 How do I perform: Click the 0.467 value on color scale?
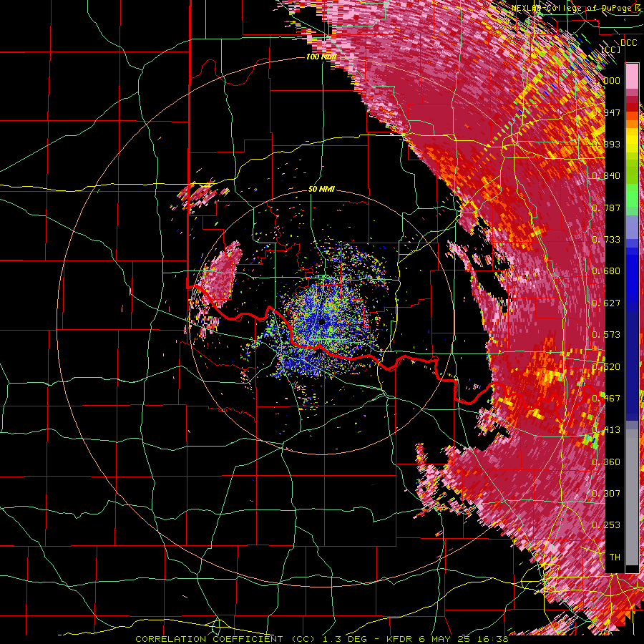click(x=606, y=399)
